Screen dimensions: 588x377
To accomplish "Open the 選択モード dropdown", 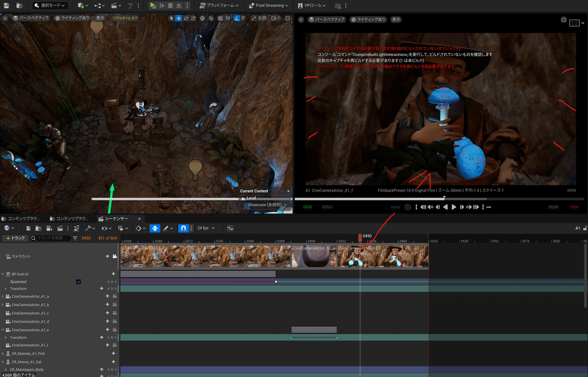I will (x=50, y=5).
